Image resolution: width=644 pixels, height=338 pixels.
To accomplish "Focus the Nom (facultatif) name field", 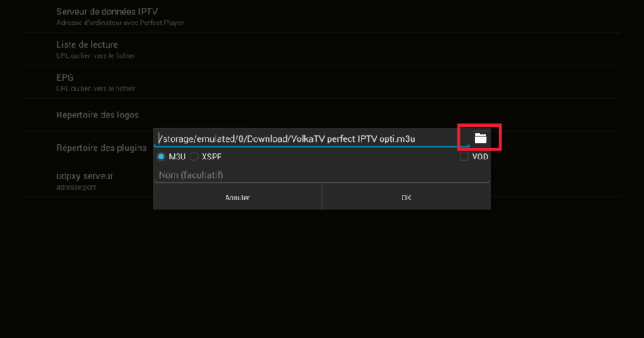I will 322,175.
